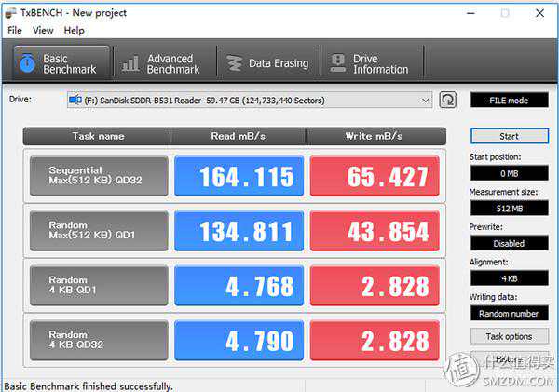Viewport: 559px width, 392px height.
Task: Click the TxBENCH app icon in title bar
Action: coord(11,13)
